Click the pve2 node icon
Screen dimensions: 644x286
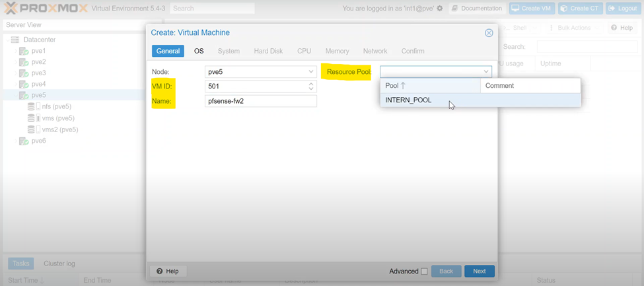pos(24,62)
